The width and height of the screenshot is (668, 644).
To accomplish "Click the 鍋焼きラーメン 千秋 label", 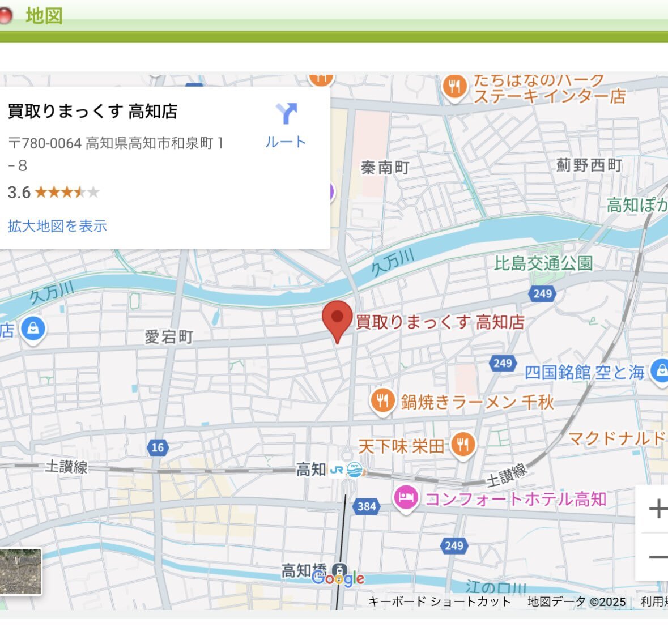I will [478, 402].
